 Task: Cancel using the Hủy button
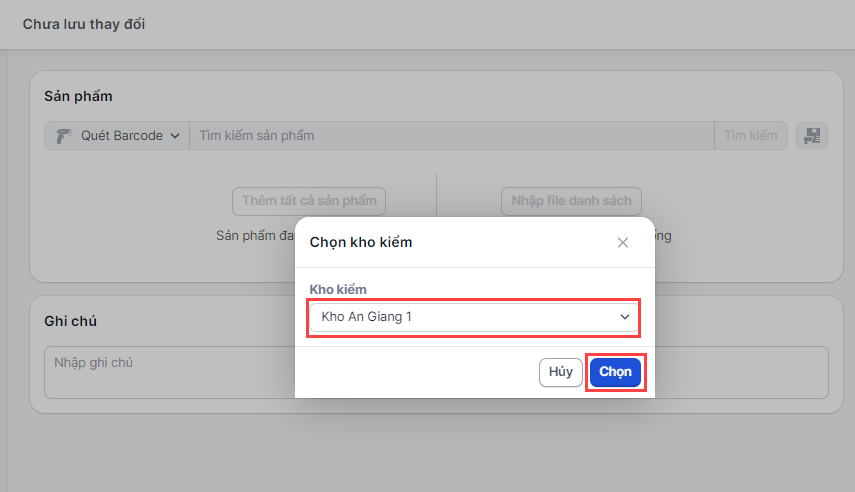[561, 372]
